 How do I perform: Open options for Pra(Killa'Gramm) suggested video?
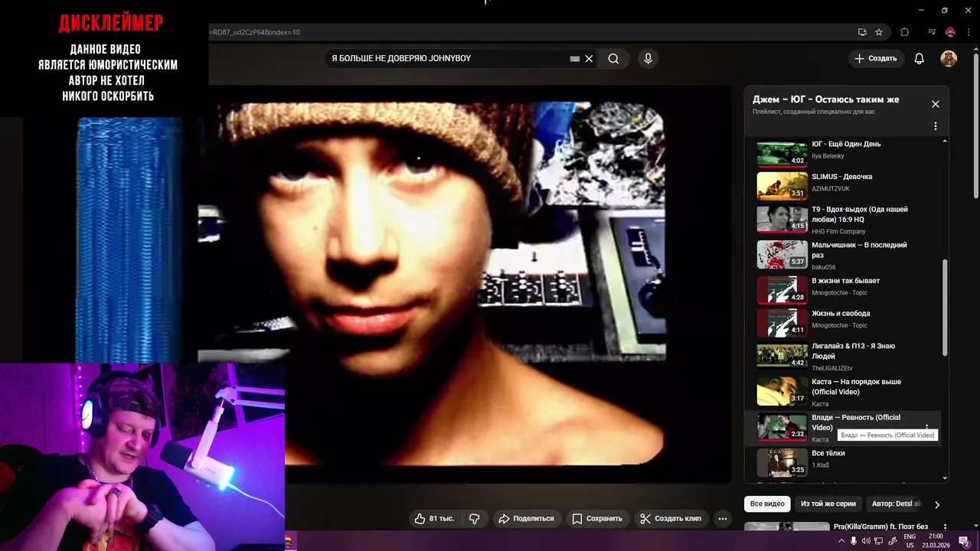[x=945, y=527]
